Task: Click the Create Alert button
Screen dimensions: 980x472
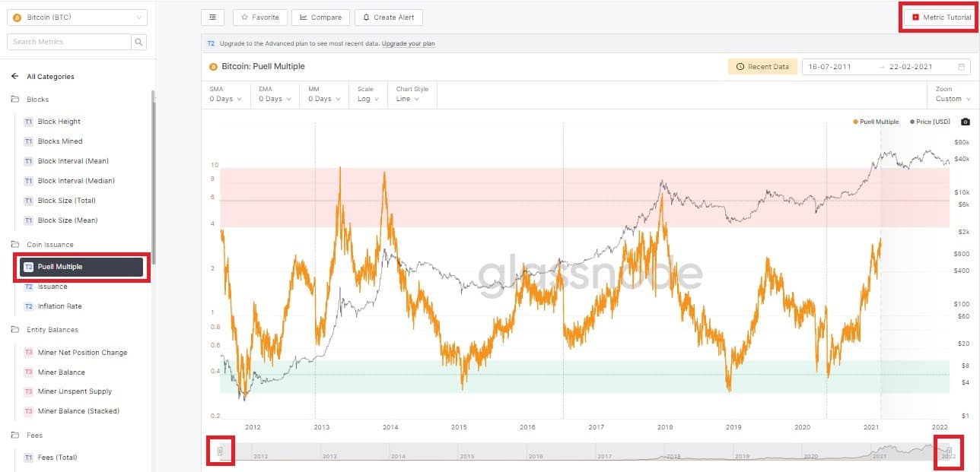Action: pos(389,17)
